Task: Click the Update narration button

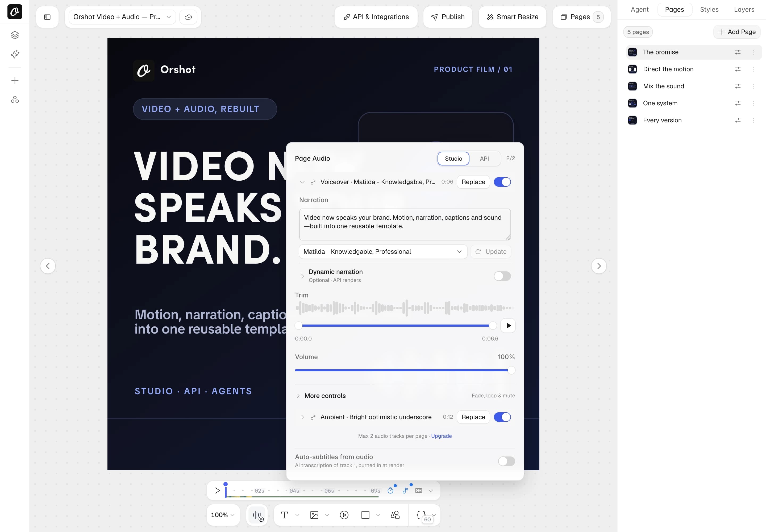Action: (x=491, y=252)
